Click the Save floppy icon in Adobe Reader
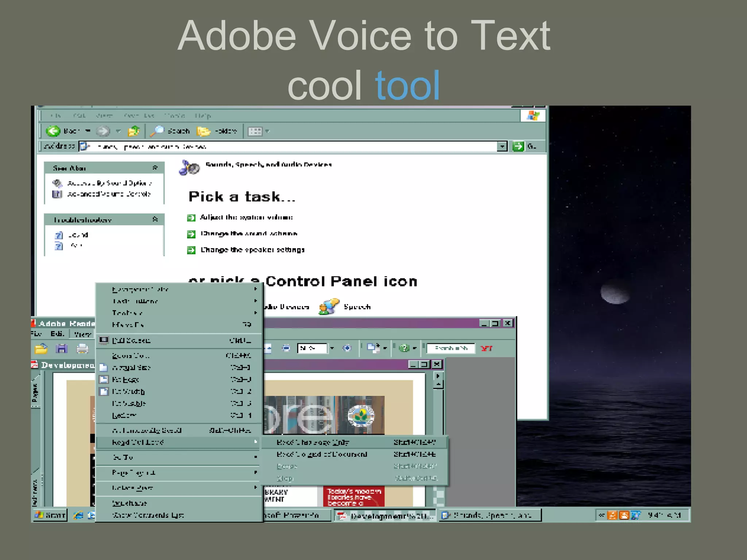Image resolution: width=747 pixels, height=560 pixels. click(x=61, y=349)
